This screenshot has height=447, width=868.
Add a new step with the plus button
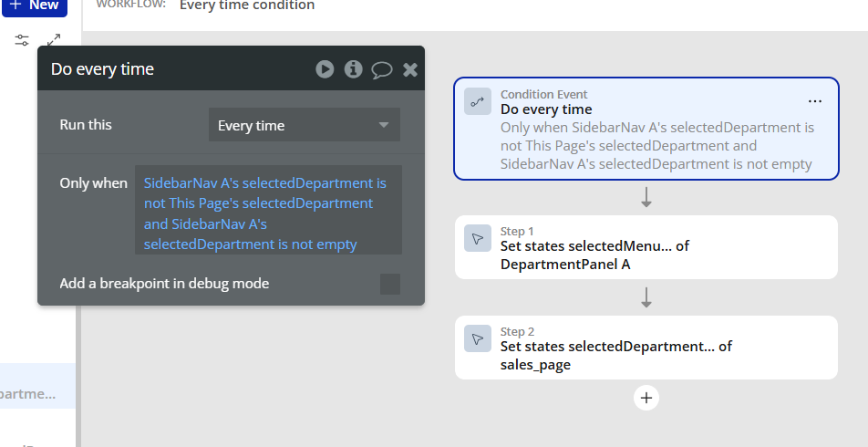pos(646,398)
